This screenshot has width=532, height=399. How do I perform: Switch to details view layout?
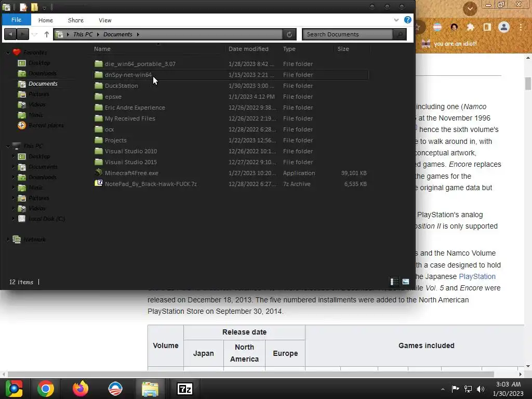point(394,282)
